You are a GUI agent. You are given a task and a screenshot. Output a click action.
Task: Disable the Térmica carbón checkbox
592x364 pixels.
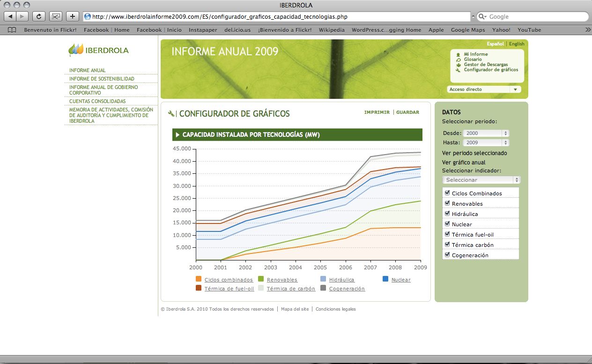point(447,245)
